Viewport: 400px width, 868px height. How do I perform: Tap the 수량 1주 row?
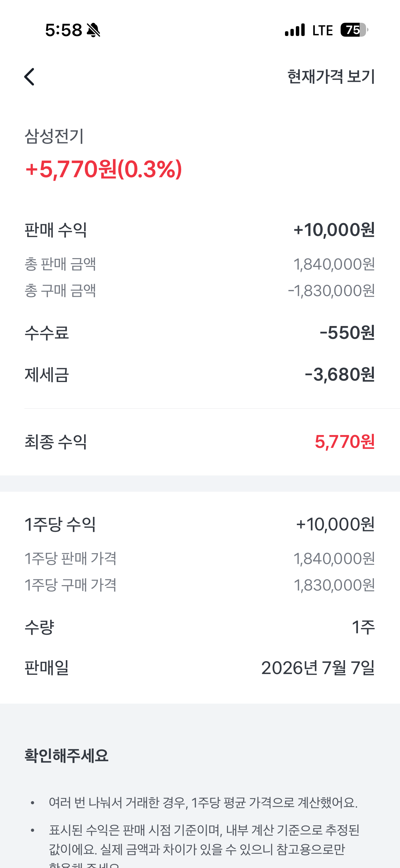point(200,627)
